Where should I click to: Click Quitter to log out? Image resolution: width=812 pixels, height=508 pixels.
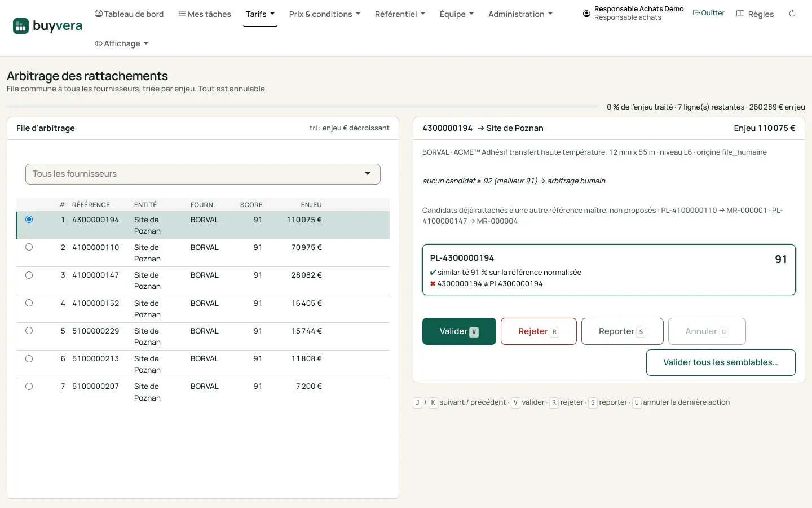(x=708, y=13)
